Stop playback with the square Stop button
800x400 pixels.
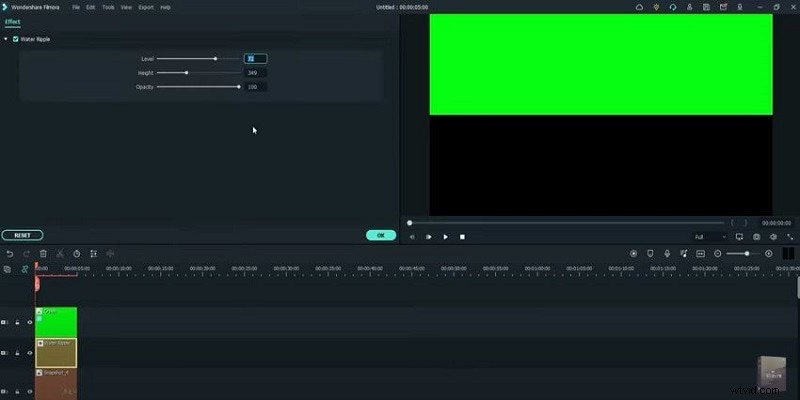click(x=462, y=237)
